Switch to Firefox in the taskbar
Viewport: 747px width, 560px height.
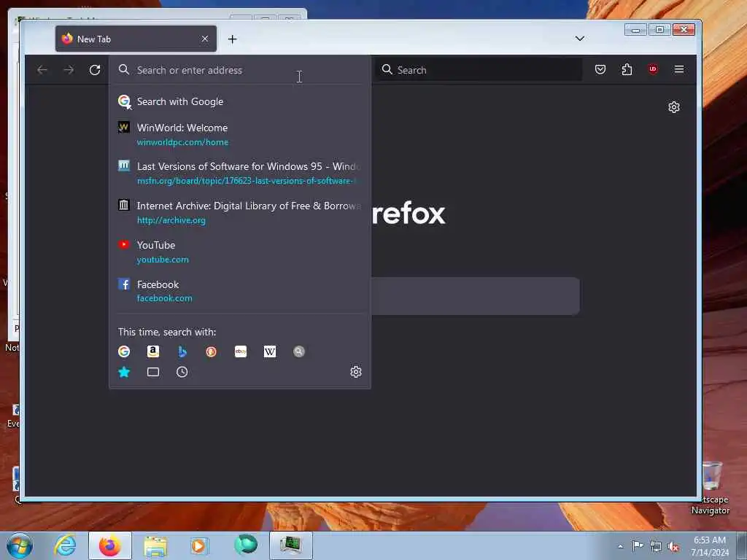(x=110, y=545)
